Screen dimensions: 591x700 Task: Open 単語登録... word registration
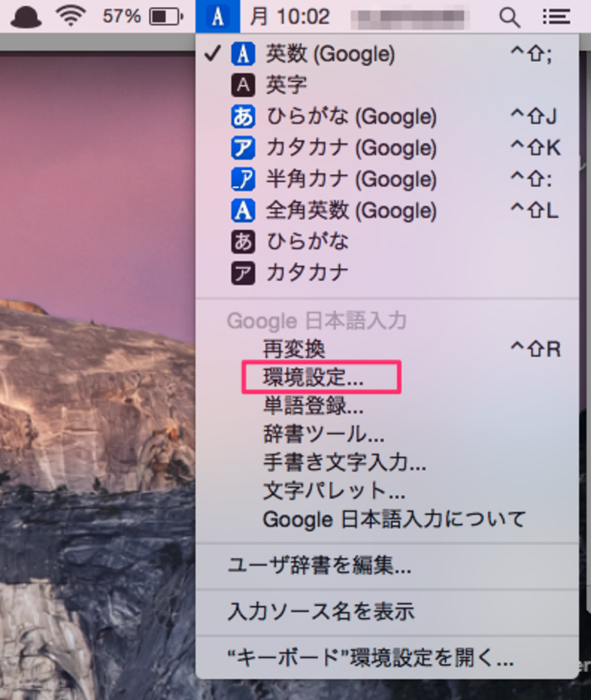(x=387, y=405)
